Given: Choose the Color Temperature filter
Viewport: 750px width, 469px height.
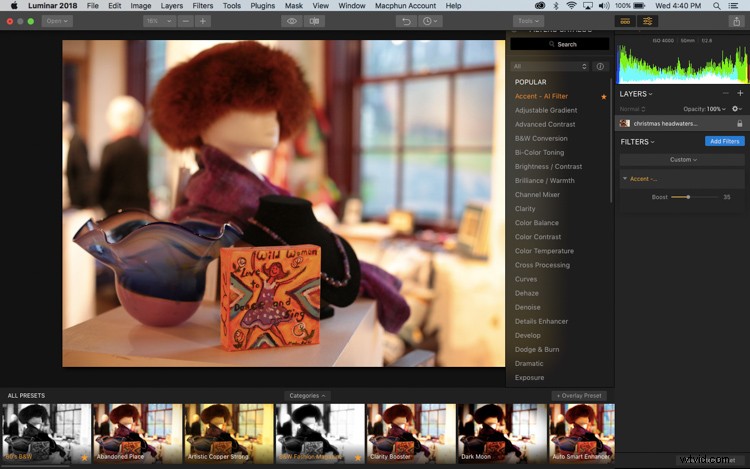Looking at the screenshot, I should pos(544,251).
